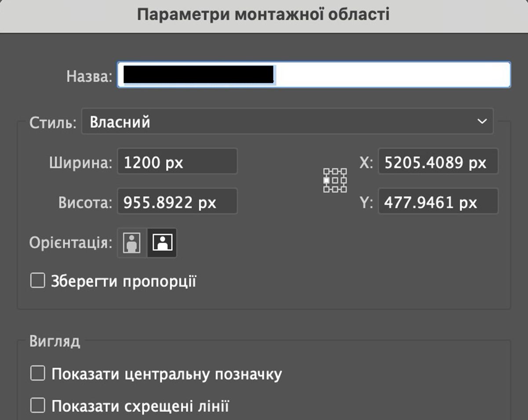This screenshot has width=528, height=420.
Task: Click the top-left reference point in the locator grid
Action: tap(326, 171)
